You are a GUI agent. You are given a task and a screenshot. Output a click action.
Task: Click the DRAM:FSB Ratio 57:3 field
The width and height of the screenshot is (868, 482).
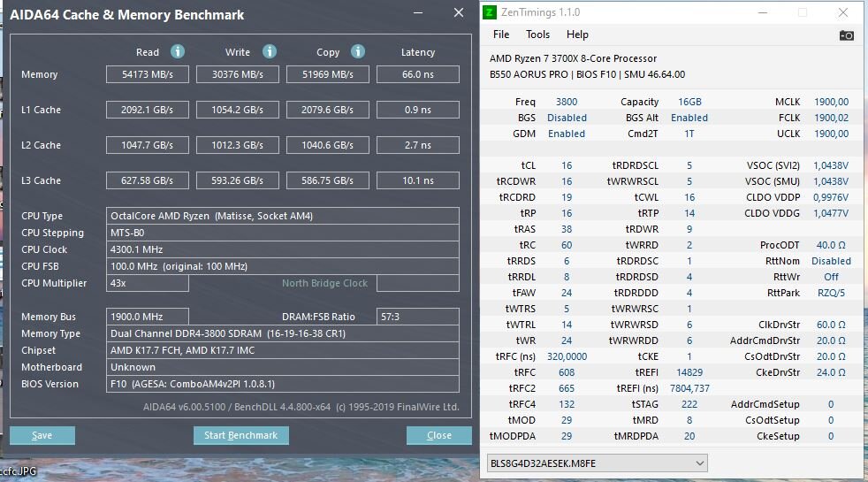pyautogui.click(x=418, y=317)
